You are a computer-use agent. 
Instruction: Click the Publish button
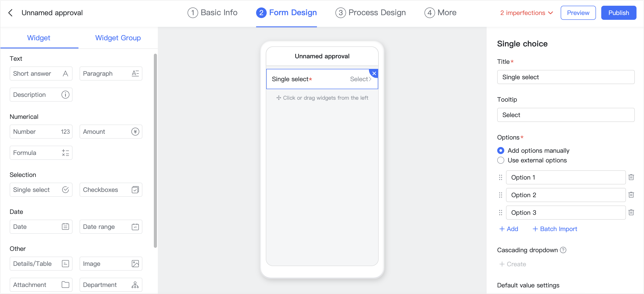(618, 13)
